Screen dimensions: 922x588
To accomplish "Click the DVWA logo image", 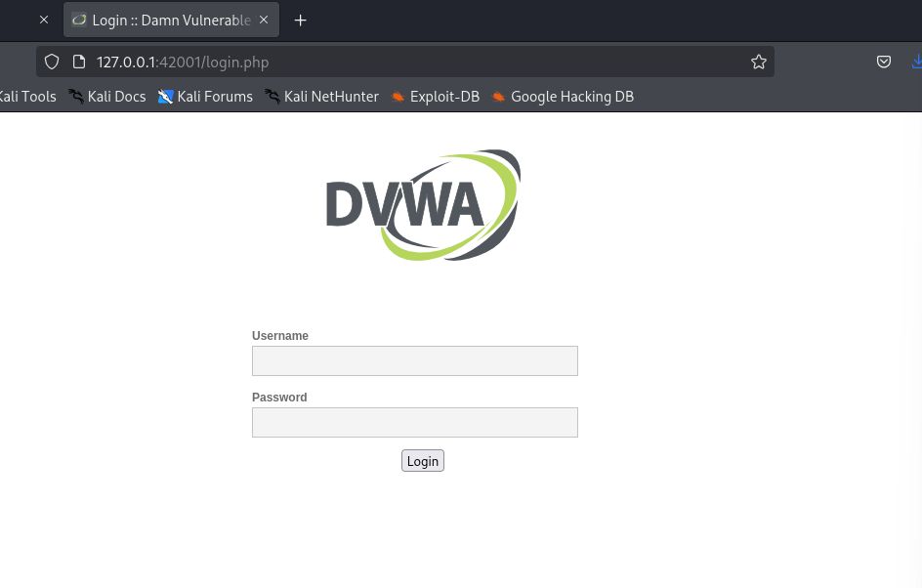I will 423,204.
